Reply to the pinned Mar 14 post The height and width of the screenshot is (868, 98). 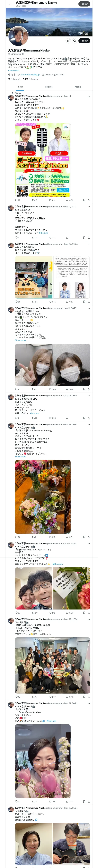coord(16,200)
